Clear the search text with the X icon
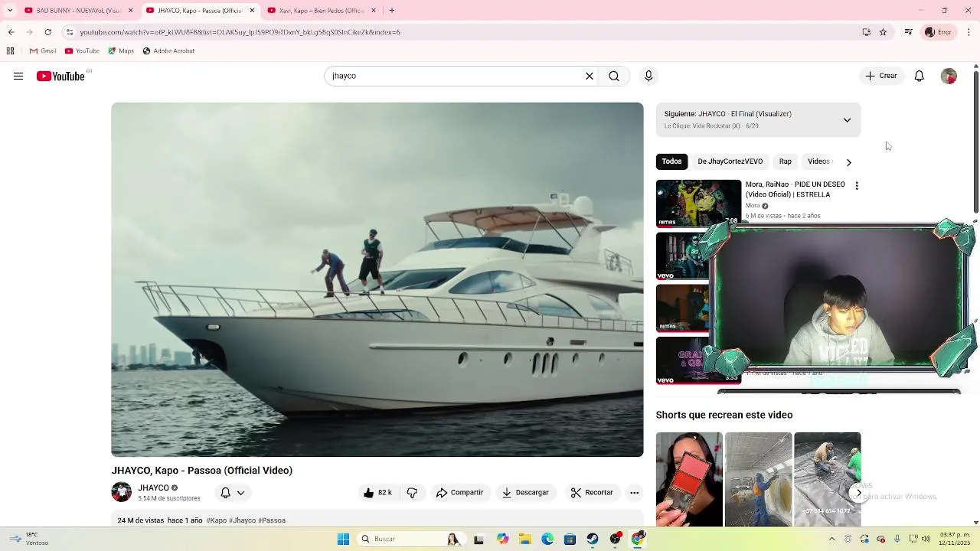 [590, 76]
